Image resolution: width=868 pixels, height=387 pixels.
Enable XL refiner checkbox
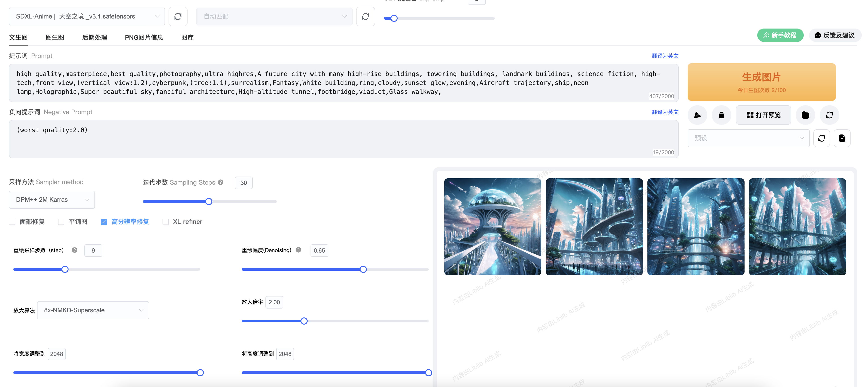(x=165, y=222)
